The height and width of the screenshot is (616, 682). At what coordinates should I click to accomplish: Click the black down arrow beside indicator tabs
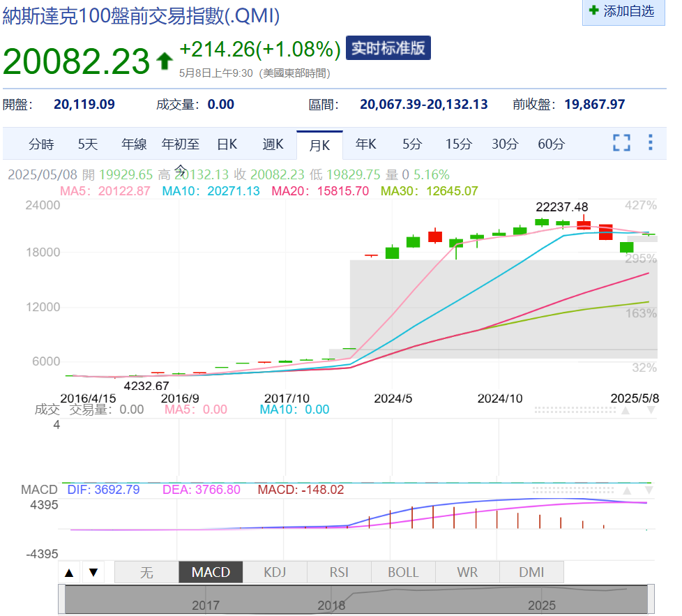[93, 573]
